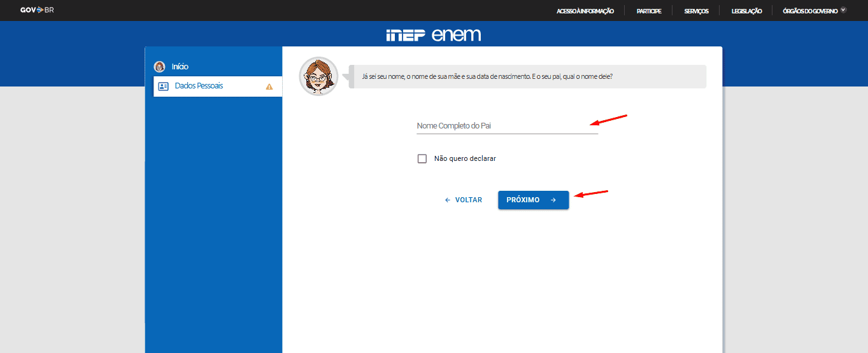The height and width of the screenshot is (353, 868).
Task: Focus the Nome Completo do Pai field
Action: pos(507,126)
